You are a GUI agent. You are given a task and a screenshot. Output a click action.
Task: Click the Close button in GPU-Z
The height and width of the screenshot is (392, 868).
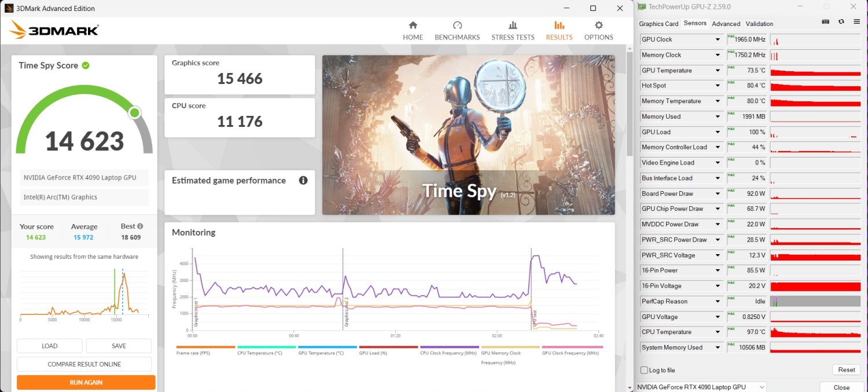(841, 387)
